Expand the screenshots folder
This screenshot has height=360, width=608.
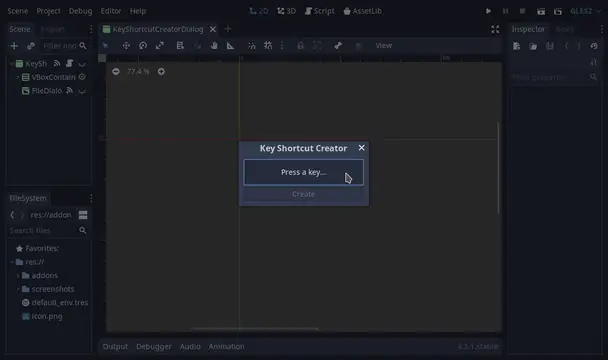point(18,289)
